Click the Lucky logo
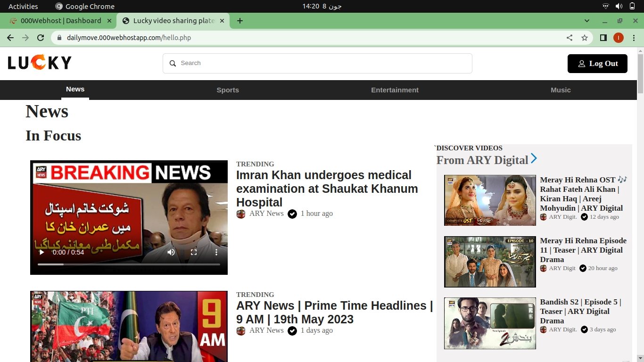 [40, 63]
